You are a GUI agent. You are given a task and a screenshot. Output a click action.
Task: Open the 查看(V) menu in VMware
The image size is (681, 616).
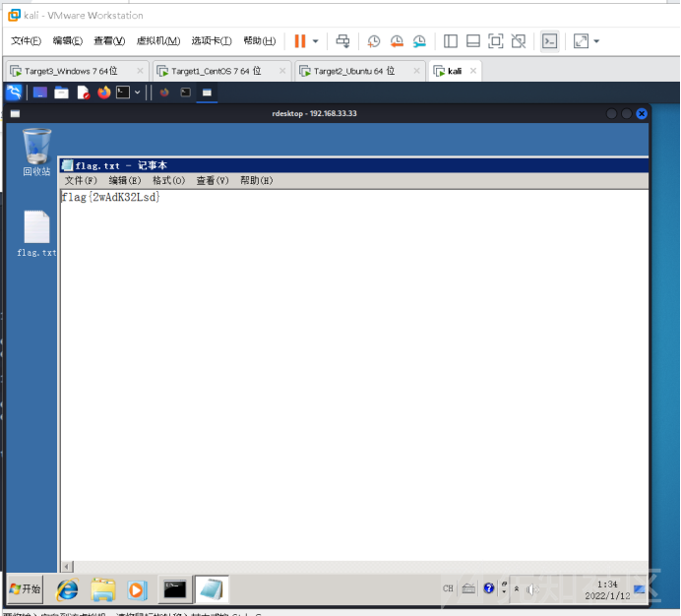coord(109,40)
